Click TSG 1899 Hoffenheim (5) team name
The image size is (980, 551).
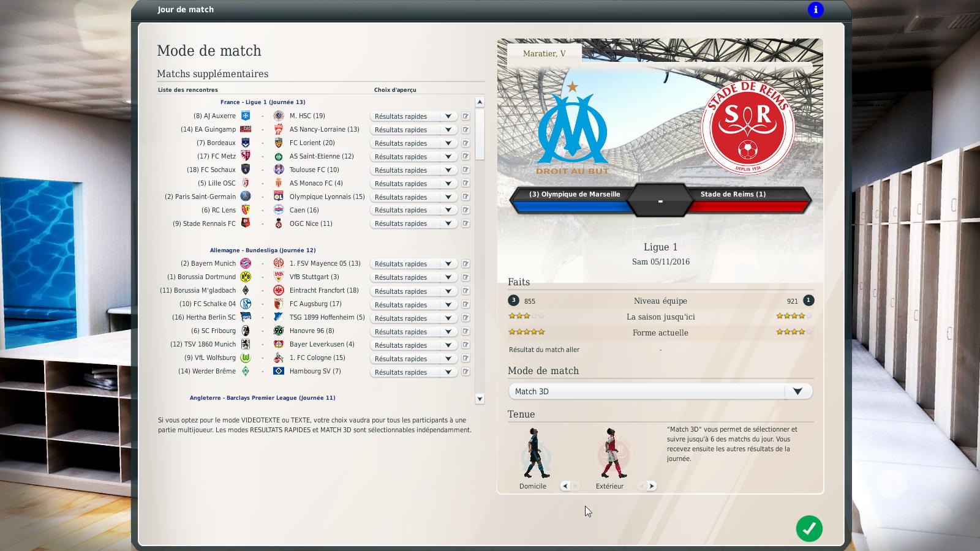327,317
